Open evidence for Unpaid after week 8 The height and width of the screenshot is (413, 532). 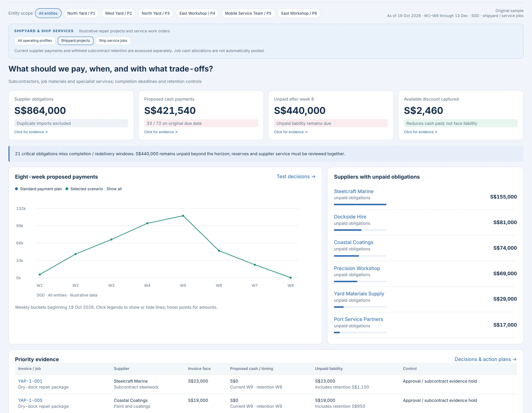point(291,132)
